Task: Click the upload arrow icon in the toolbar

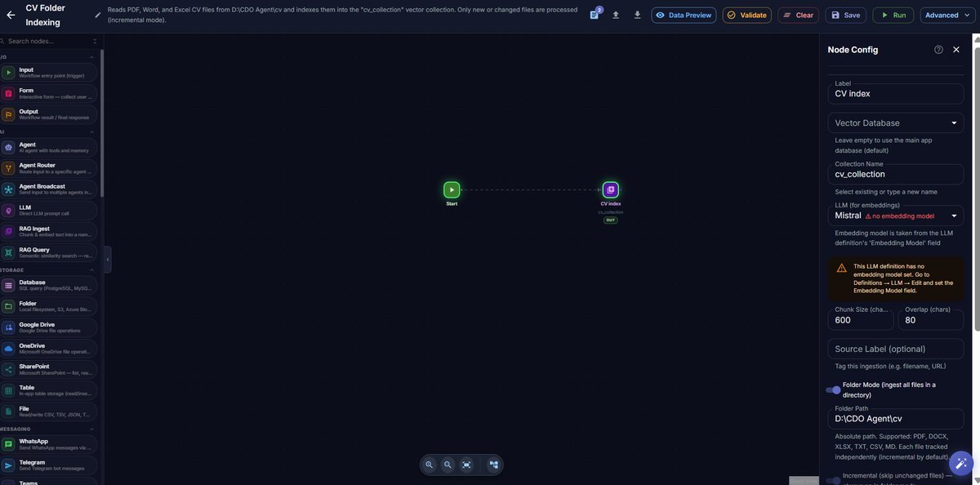Action: point(616,15)
